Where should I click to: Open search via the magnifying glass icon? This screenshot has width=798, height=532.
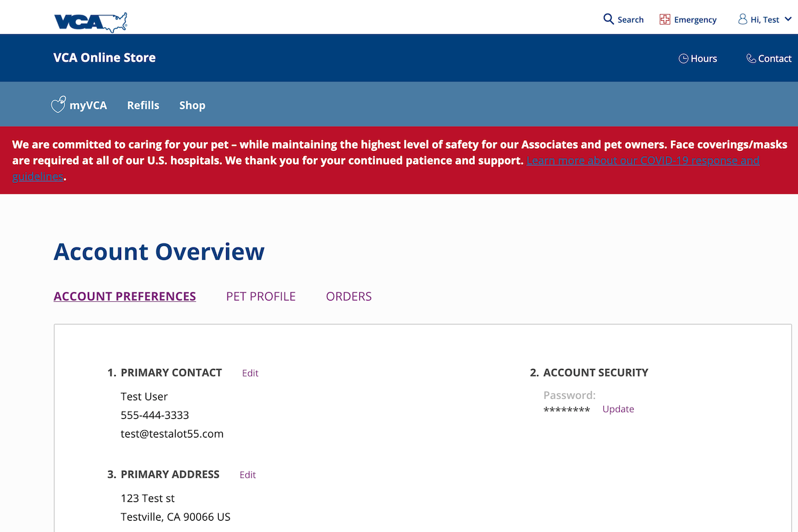point(608,19)
